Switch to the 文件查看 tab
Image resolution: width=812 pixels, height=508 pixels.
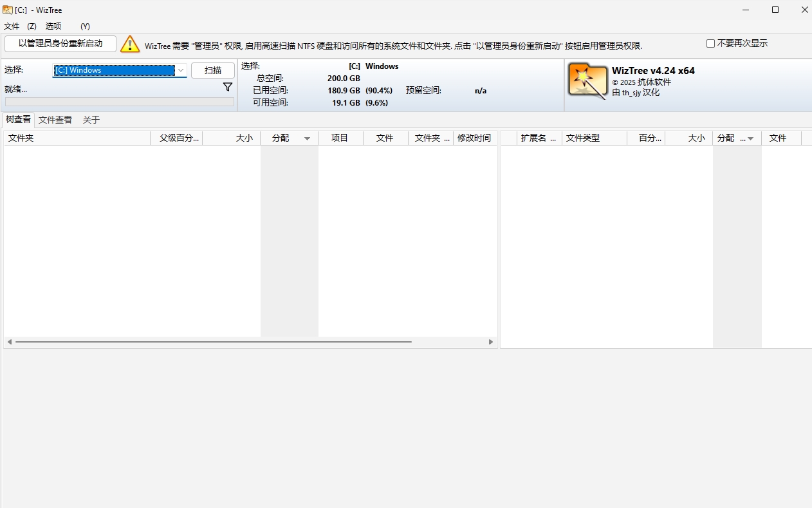[55, 120]
